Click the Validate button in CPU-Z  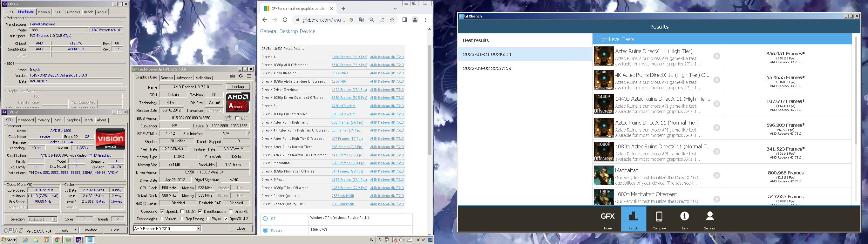point(91,230)
